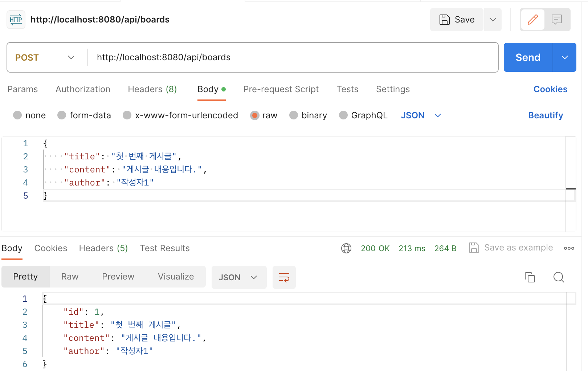Open the comments icon

(x=556, y=20)
